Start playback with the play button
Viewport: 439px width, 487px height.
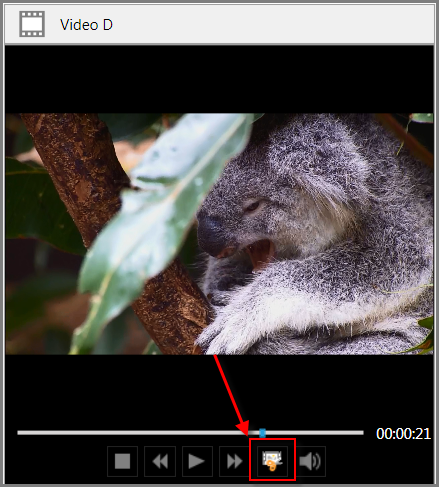click(x=197, y=461)
